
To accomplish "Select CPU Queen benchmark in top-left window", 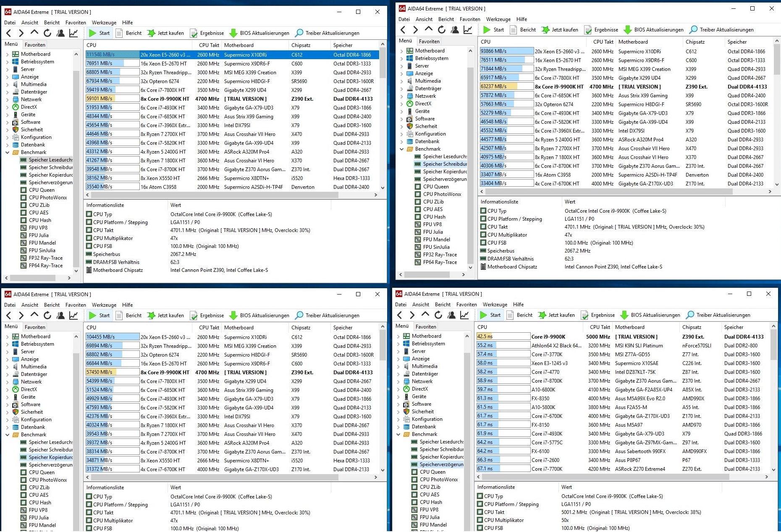I will pos(42,190).
